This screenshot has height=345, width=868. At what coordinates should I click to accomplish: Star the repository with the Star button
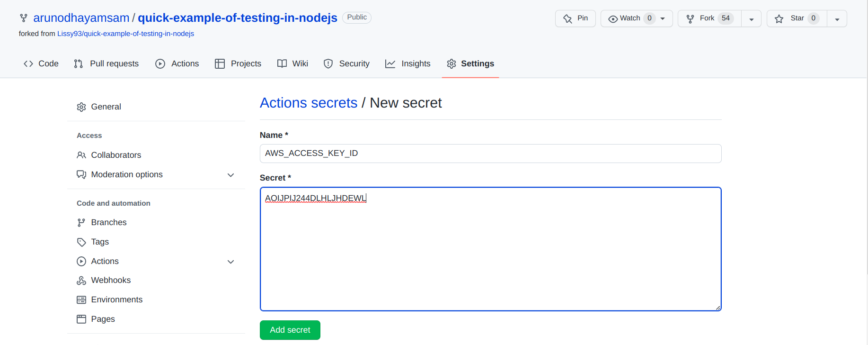(x=797, y=18)
